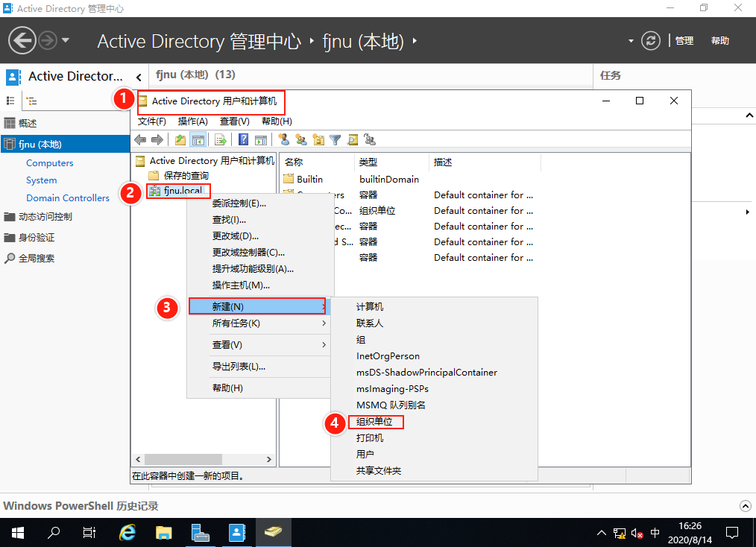Image resolution: width=756 pixels, height=547 pixels.
Task: Open Domain Controllers link
Action: 68,198
